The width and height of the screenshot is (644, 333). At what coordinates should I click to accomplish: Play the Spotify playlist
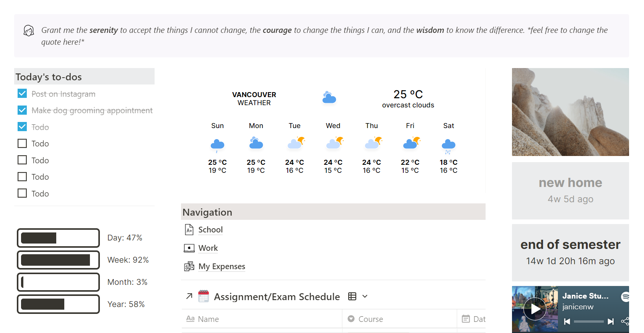click(x=535, y=309)
